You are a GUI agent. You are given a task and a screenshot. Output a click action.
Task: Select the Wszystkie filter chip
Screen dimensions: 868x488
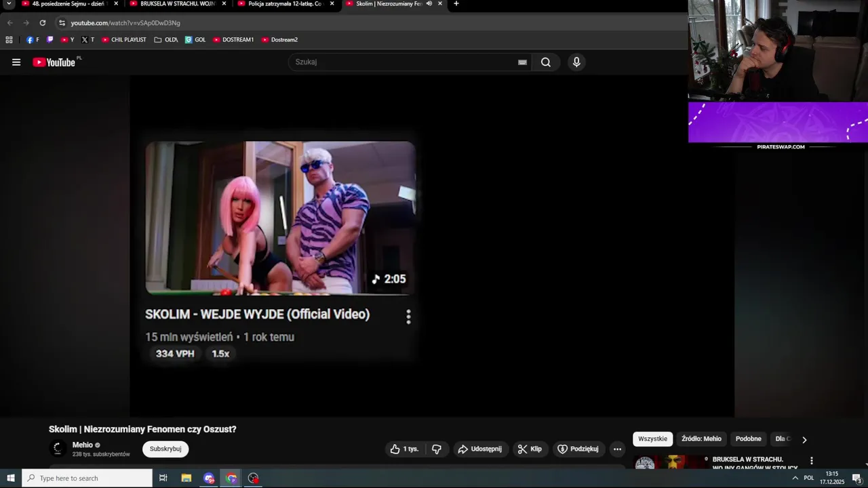[653, 439]
